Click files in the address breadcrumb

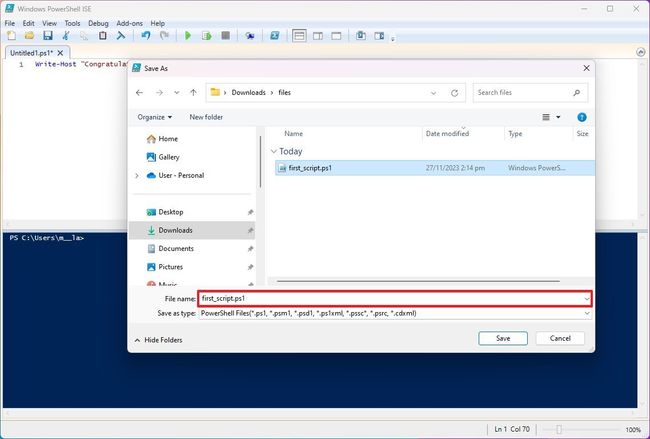pyautogui.click(x=284, y=92)
